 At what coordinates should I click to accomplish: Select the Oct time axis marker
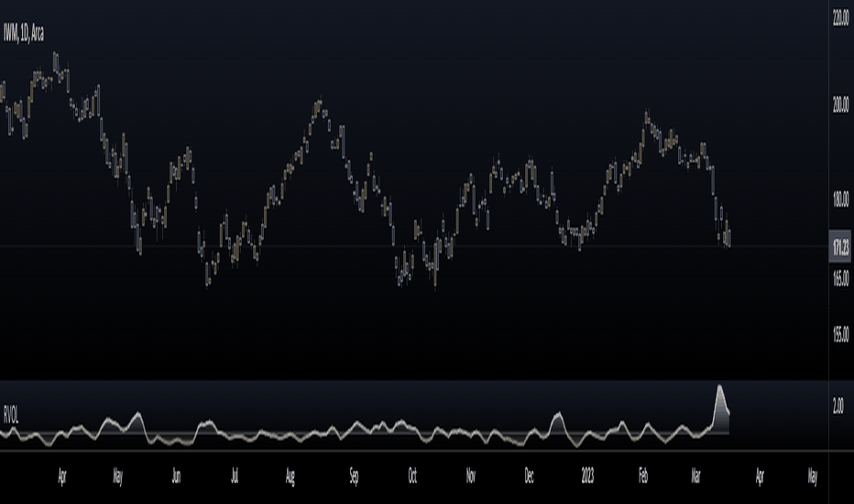[x=412, y=477]
